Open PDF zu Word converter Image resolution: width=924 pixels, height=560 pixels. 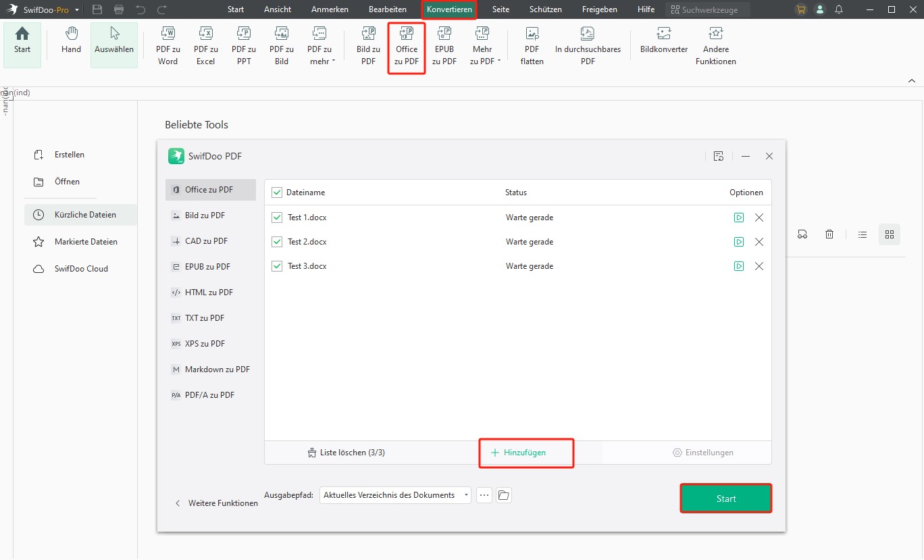(x=168, y=46)
